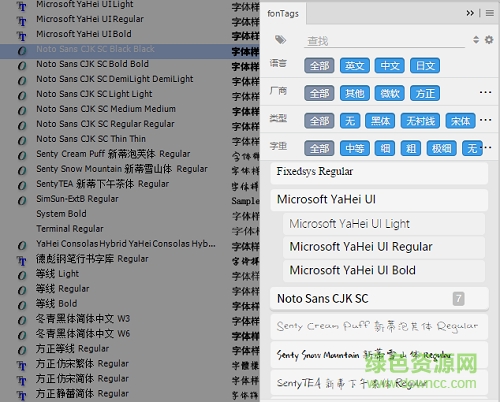Select Fixedsys Regular in fonTags list

click(379, 173)
